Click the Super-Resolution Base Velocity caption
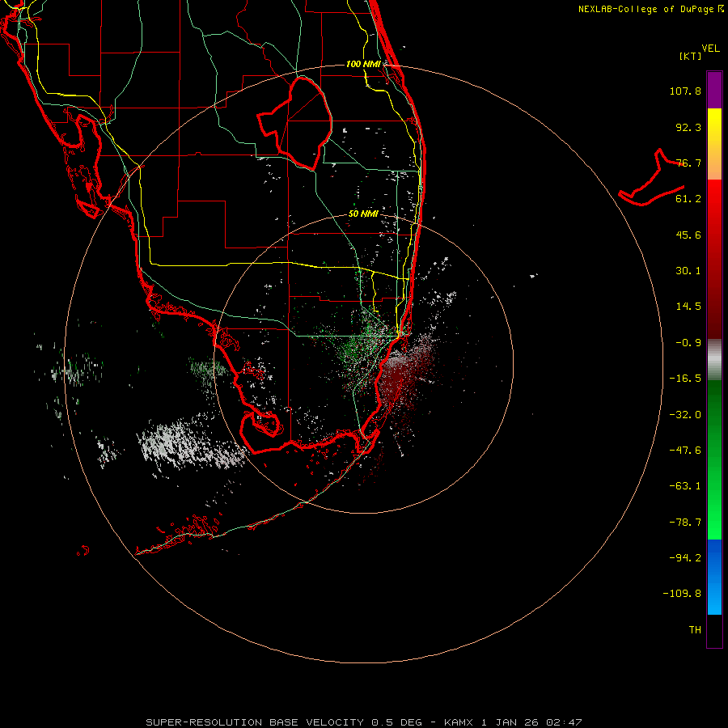This screenshot has width=728, height=728. click(x=363, y=722)
